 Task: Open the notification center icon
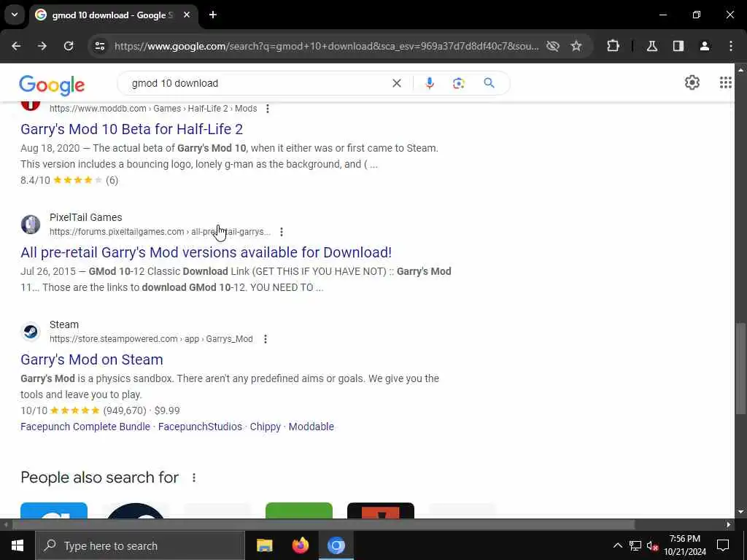(723, 545)
